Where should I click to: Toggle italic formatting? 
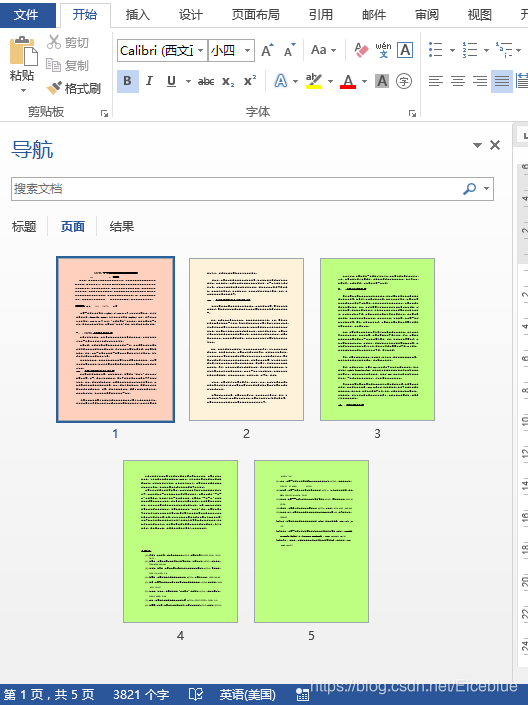pos(149,81)
